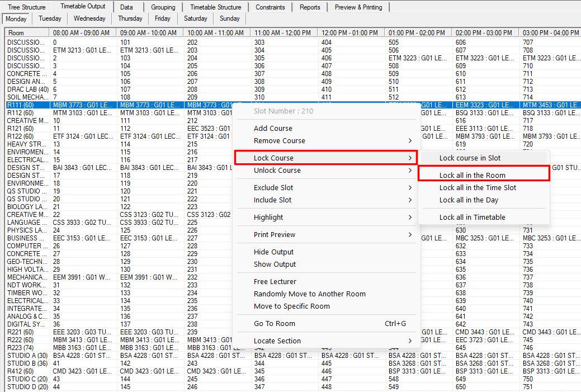Click the Room column header
Viewport: 581px width, 392px height.
click(x=27, y=32)
